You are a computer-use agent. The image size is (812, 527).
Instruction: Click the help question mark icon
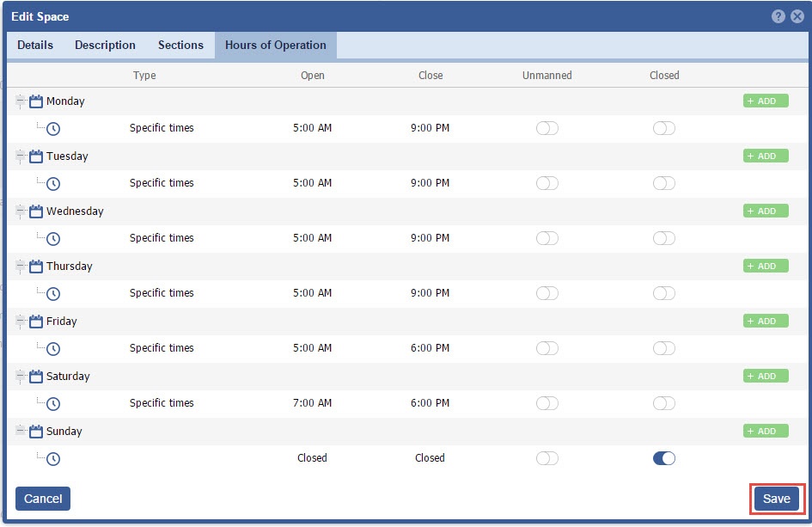coord(778,16)
